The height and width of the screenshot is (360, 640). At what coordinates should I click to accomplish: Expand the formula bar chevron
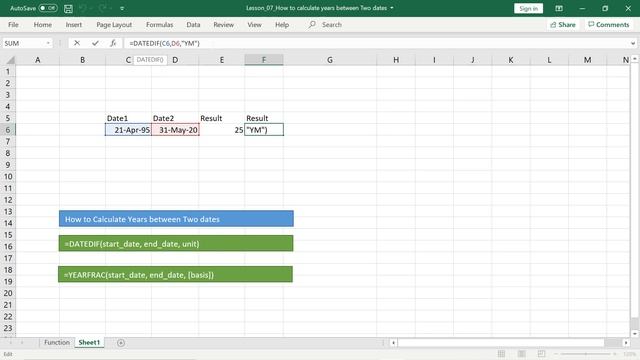coord(633,43)
